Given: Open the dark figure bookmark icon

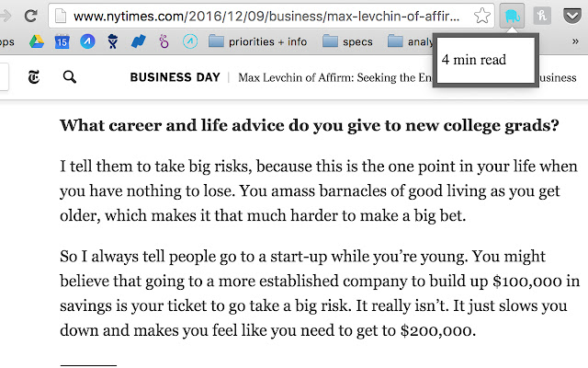Looking at the screenshot, I should (x=112, y=41).
